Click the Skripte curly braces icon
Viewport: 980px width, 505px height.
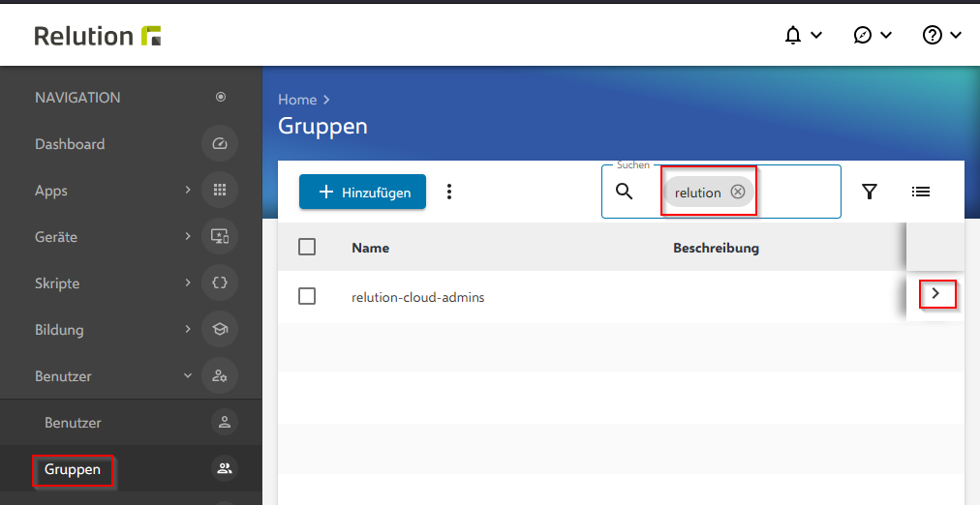220,282
